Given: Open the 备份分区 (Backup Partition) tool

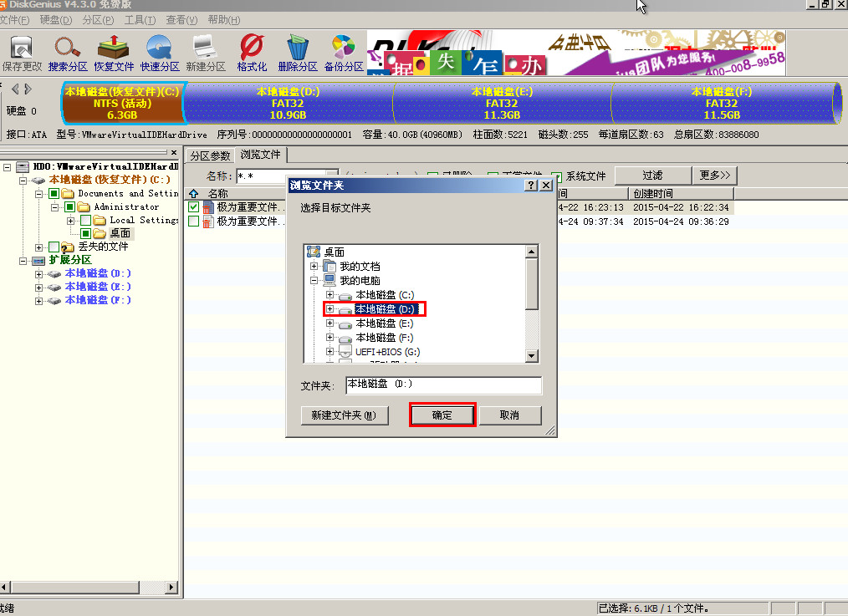Looking at the screenshot, I should [343, 52].
